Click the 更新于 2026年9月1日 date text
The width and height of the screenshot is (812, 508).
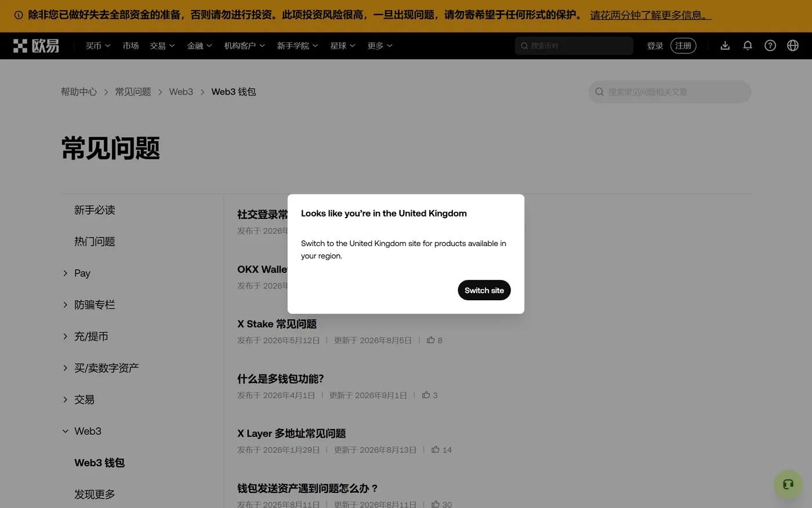click(368, 395)
